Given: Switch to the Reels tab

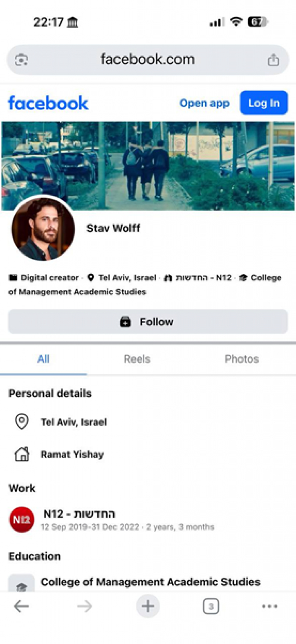Looking at the screenshot, I should (137, 359).
